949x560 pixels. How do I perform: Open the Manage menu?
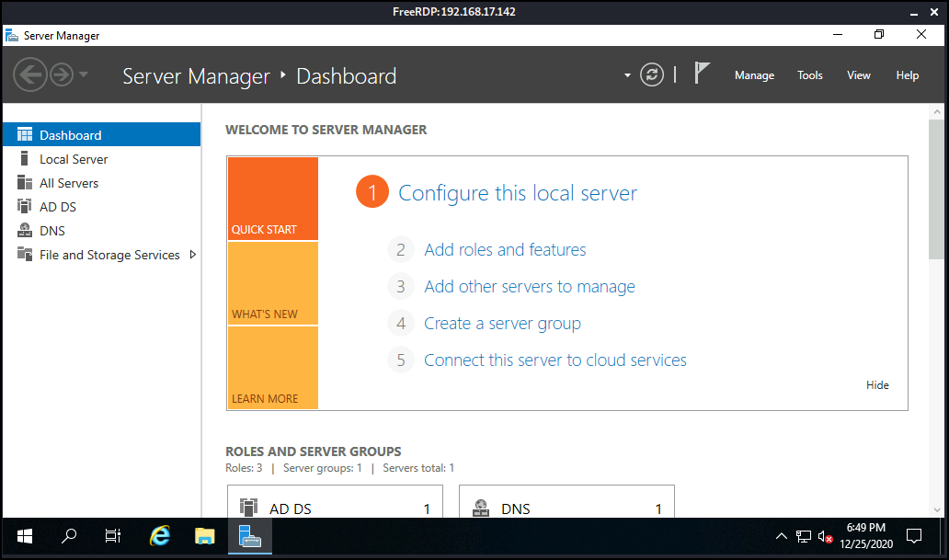point(754,75)
